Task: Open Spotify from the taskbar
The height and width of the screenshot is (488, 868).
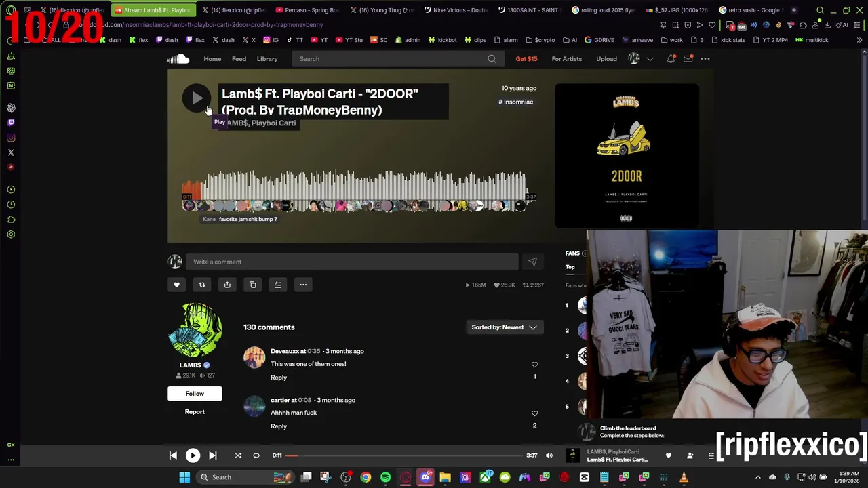Action: 385,477
